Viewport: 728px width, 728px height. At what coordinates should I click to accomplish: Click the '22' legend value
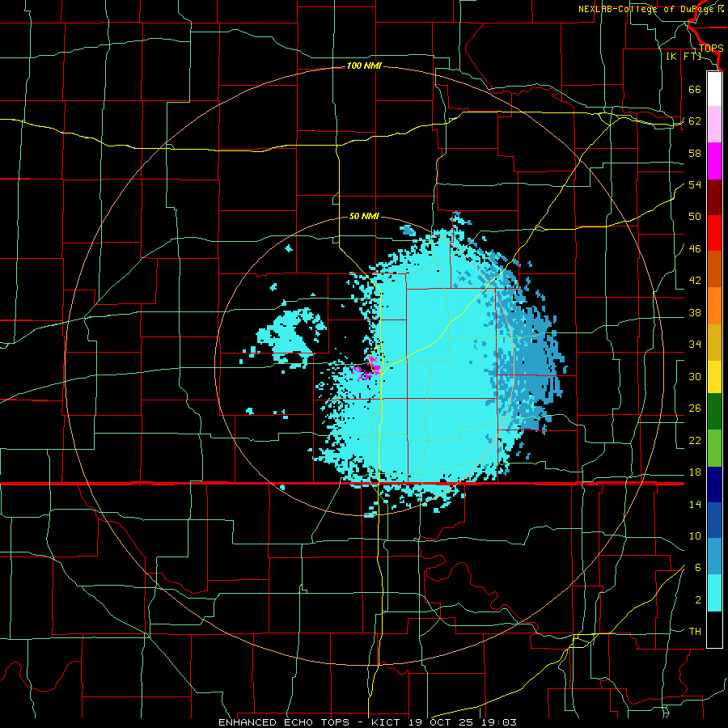[695, 440]
